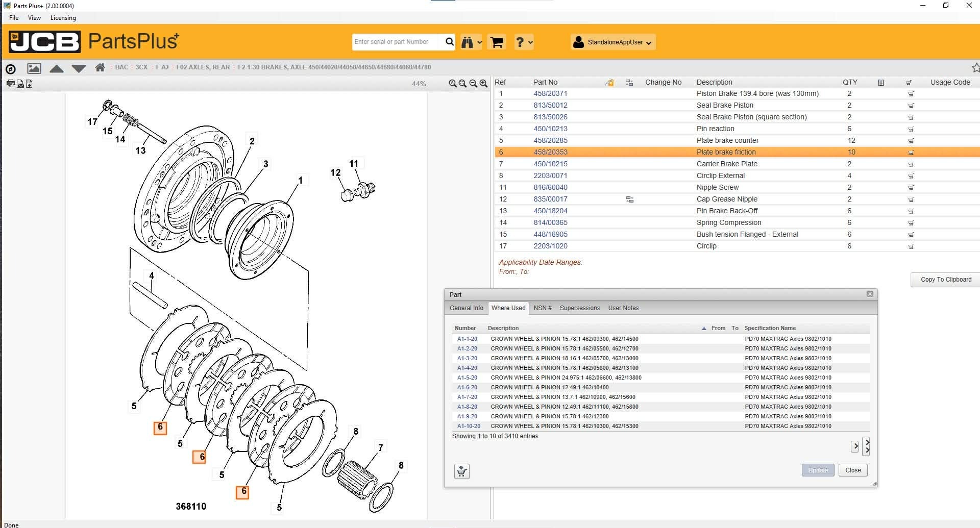Add Piston Brake 139.4 bore to cart
This screenshot has width=980, height=528.
point(911,94)
